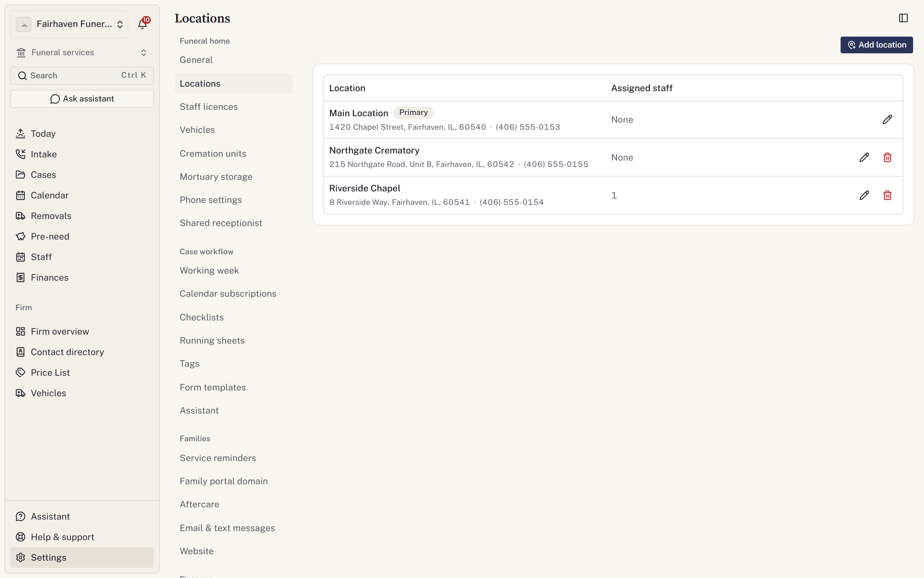Open the Cases section
The width and height of the screenshot is (924, 578).
(x=82, y=175)
